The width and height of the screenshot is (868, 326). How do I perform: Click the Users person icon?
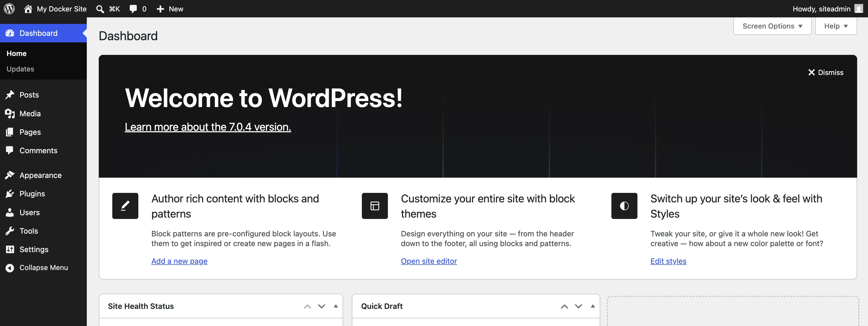(x=10, y=212)
